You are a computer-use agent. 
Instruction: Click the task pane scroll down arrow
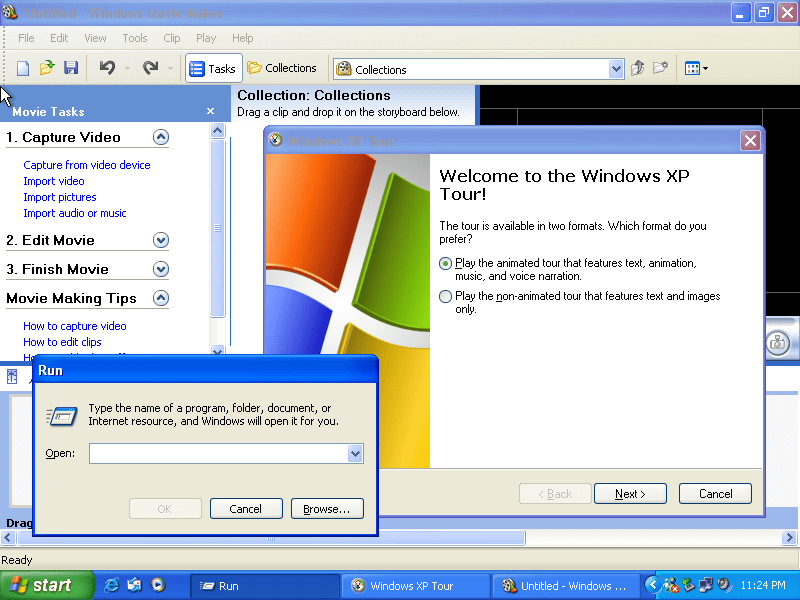[x=217, y=351]
